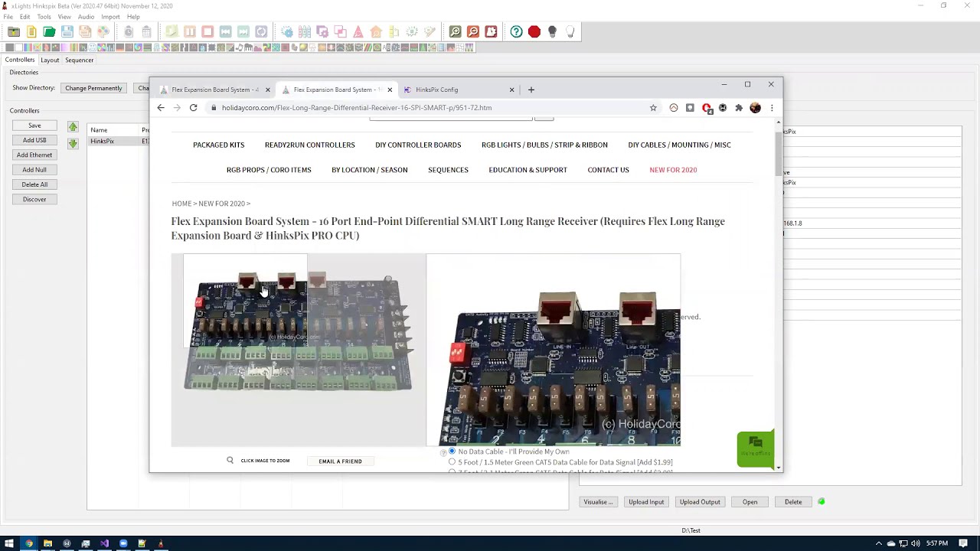Click the save disk icon in xLights toolbar
The image size is (980, 551).
67,31
